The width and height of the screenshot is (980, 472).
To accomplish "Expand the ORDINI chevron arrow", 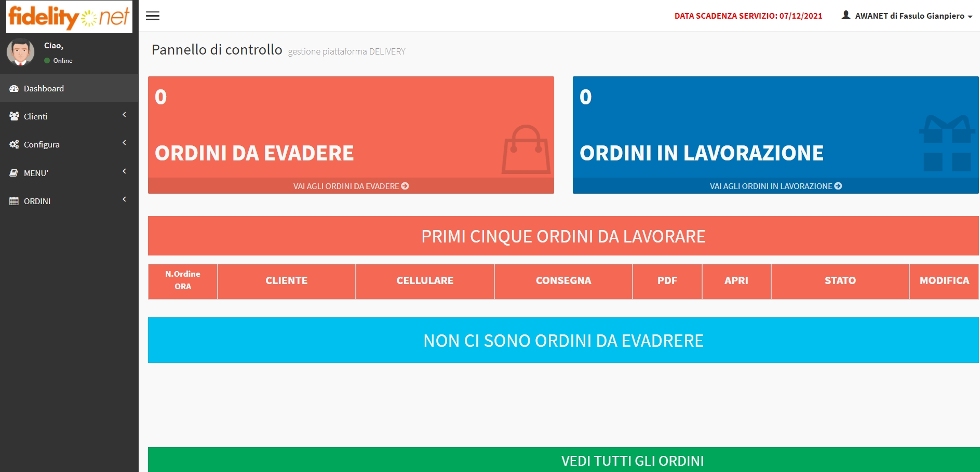I will point(125,199).
